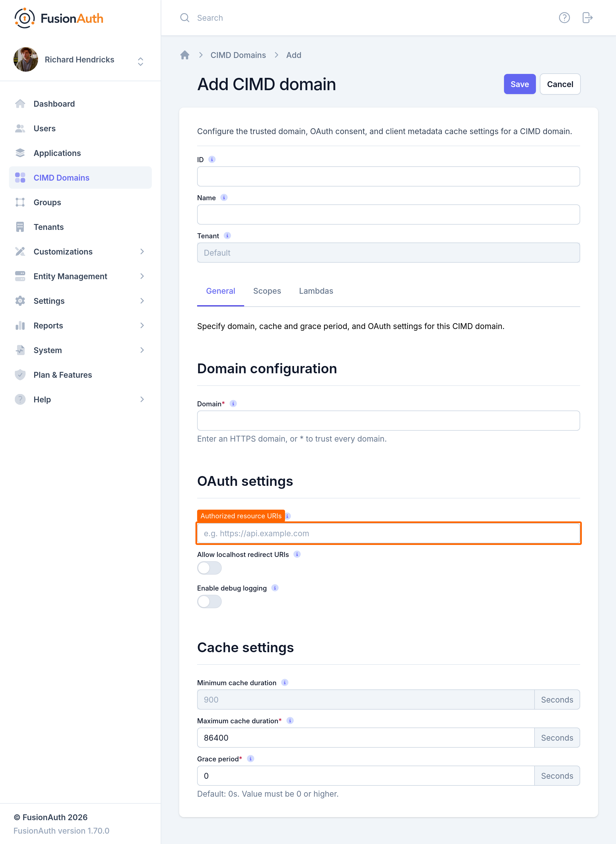
Task: Switch to the Lambdas tab
Action: (x=316, y=291)
